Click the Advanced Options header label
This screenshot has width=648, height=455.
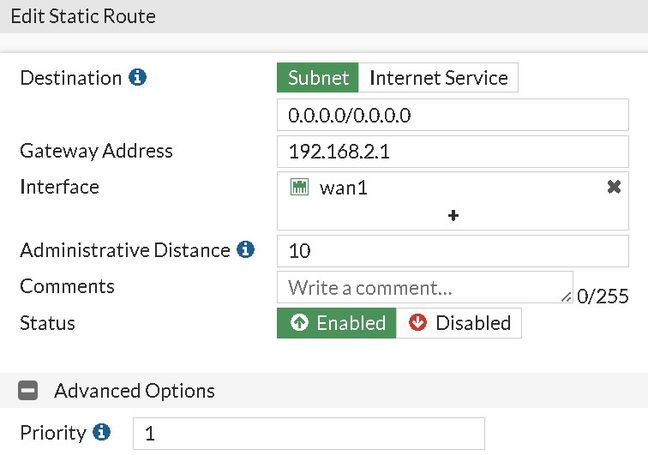134,390
